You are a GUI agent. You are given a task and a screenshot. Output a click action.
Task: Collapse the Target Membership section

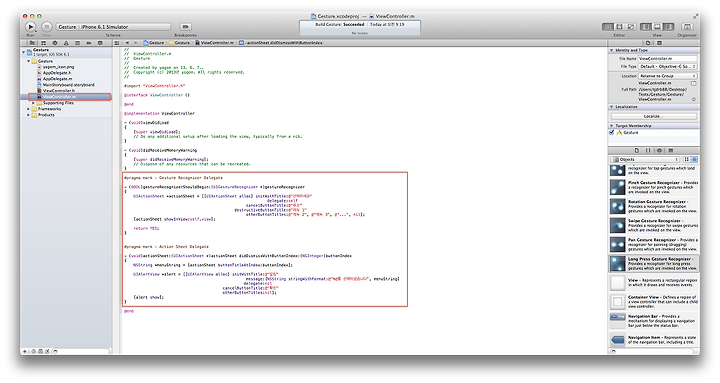click(x=612, y=125)
